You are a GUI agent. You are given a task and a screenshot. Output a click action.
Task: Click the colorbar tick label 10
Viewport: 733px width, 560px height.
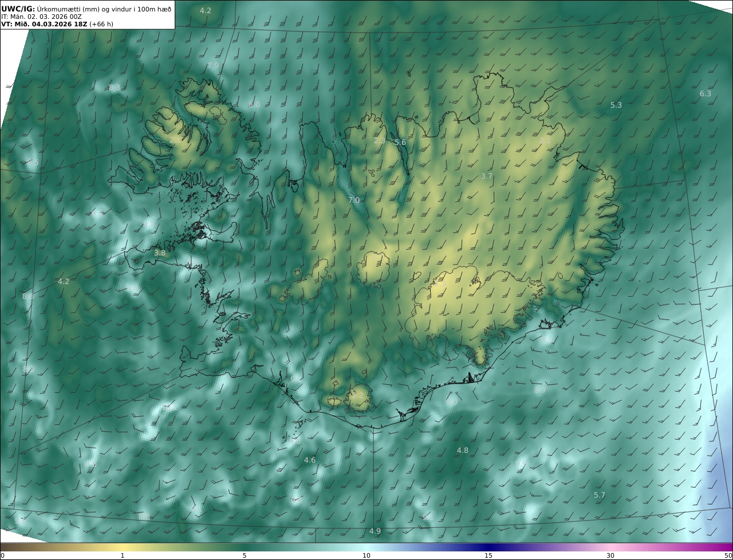366,555
